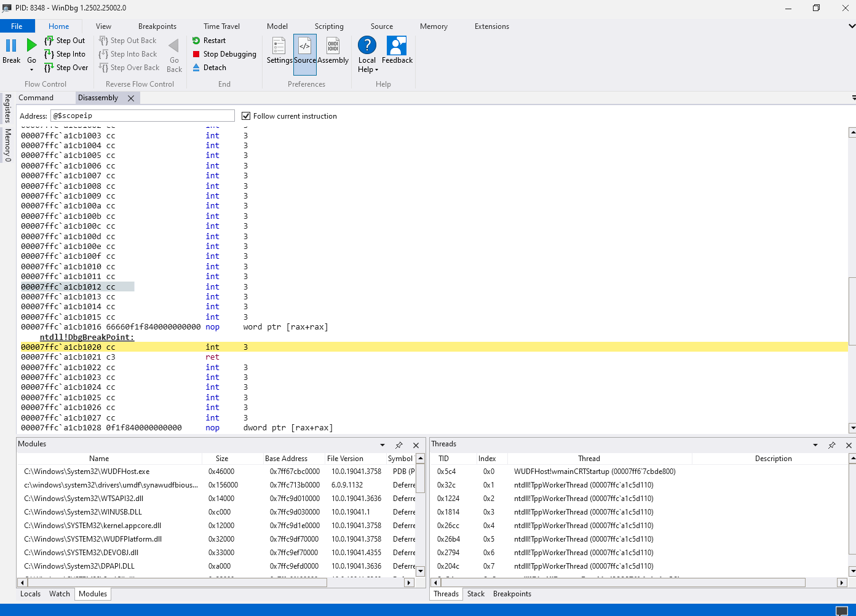
Task: Toggle Follow current instruction checkbox
Action: click(x=246, y=116)
